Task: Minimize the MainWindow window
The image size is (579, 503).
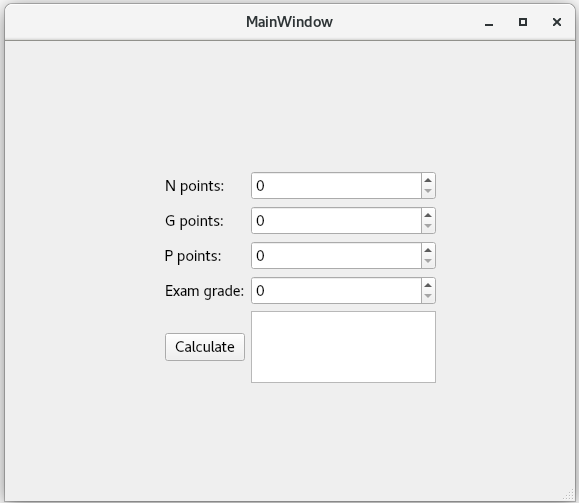Action: (489, 23)
